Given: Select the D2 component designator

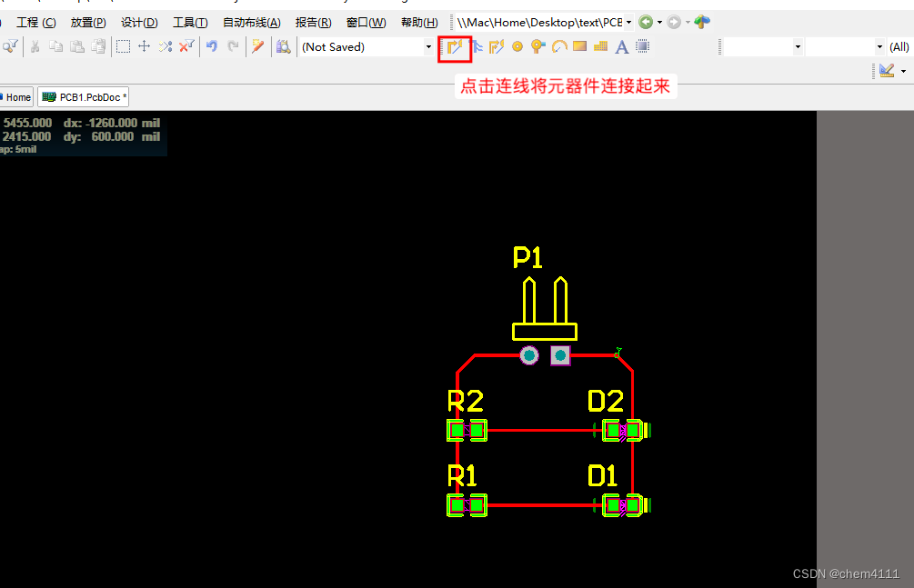Looking at the screenshot, I should tap(606, 401).
